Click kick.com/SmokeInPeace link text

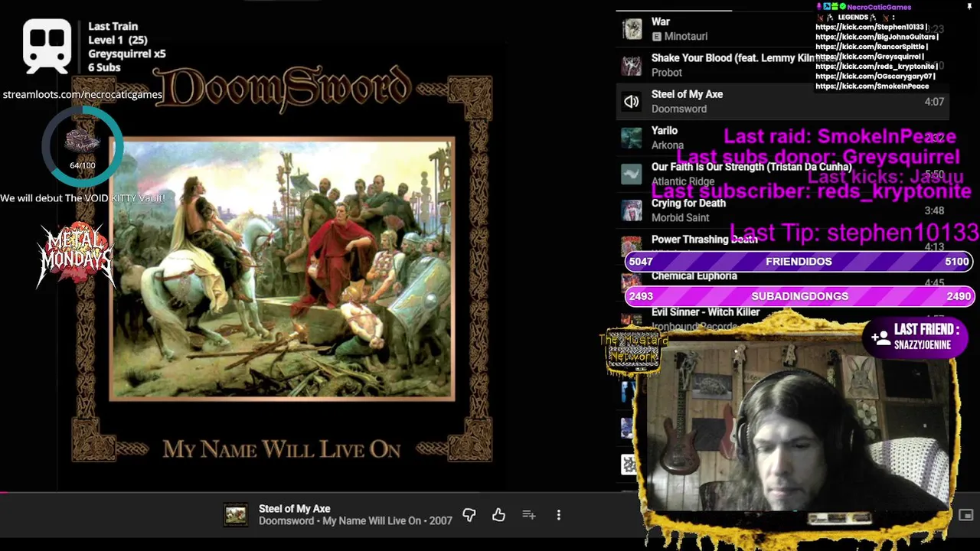click(x=872, y=86)
